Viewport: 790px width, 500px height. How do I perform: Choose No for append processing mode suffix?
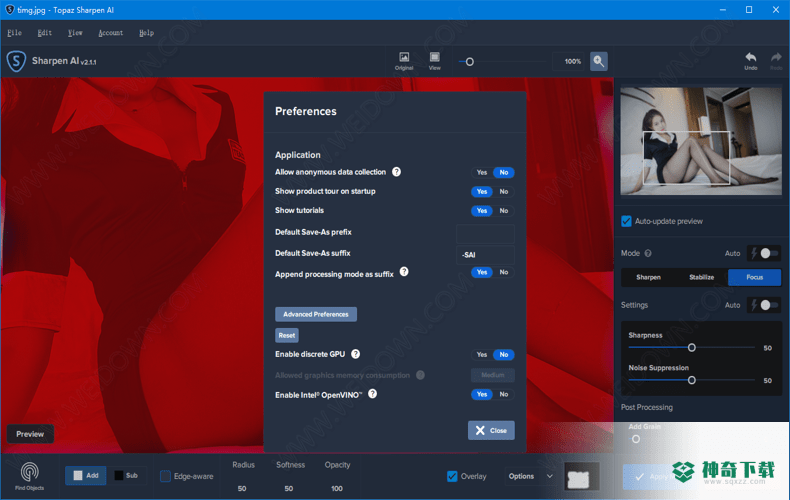504,272
